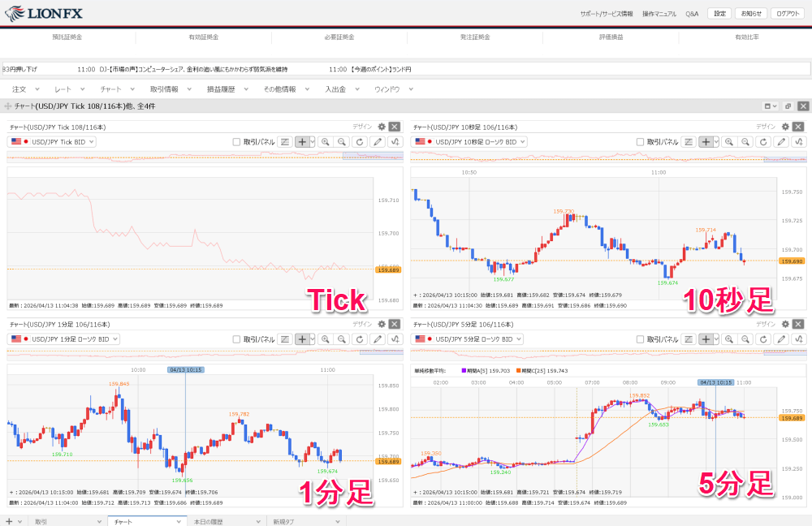The height and width of the screenshot is (526, 812).
Task: Select the pencil drawing tool on 5分足 chart
Action: pyautogui.click(x=781, y=339)
